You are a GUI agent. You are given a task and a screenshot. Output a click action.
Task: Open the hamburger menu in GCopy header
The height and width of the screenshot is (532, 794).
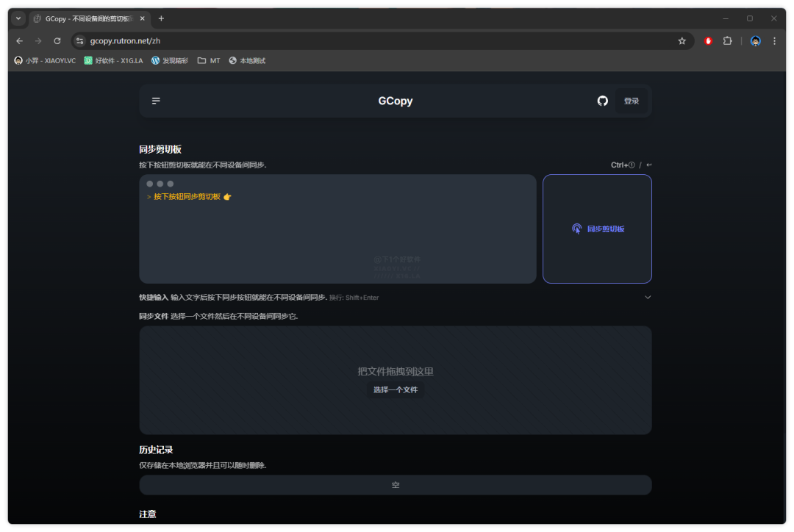point(156,101)
